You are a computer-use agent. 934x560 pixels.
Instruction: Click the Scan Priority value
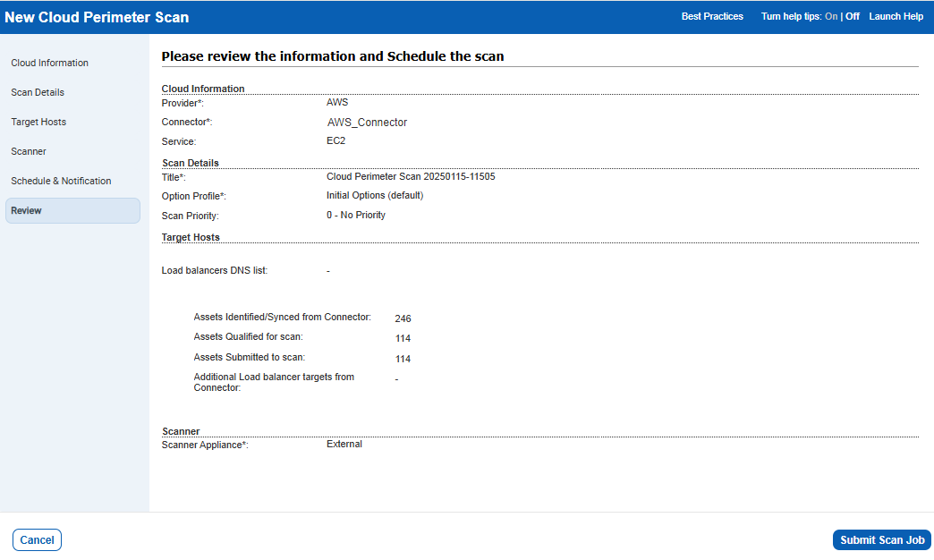(356, 215)
